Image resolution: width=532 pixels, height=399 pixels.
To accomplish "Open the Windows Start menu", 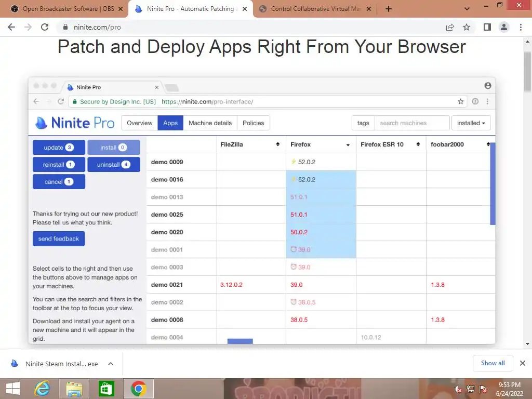I will coord(13,389).
